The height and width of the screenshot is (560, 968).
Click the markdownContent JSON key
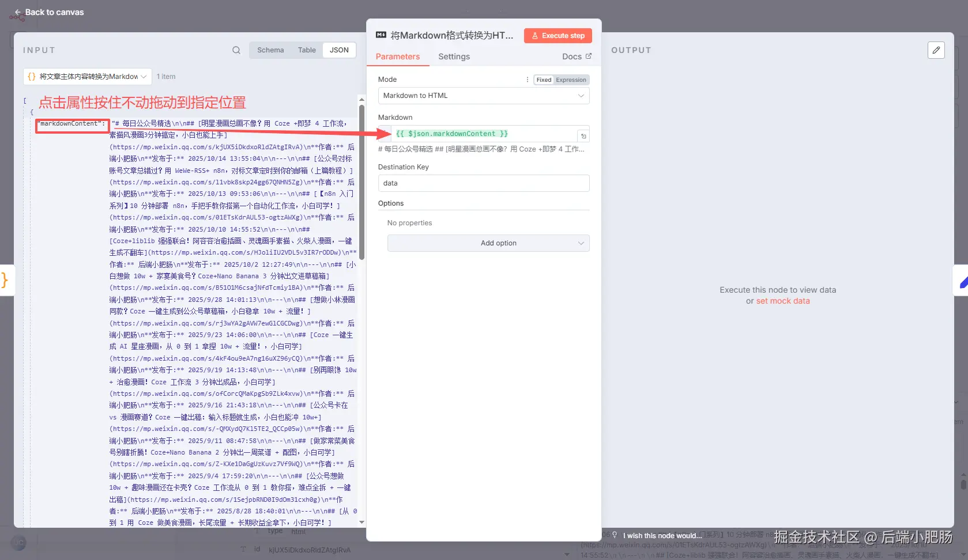pyautogui.click(x=72, y=124)
